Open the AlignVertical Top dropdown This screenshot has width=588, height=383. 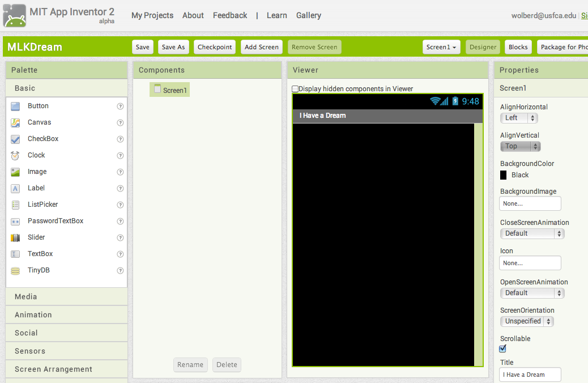point(520,146)
